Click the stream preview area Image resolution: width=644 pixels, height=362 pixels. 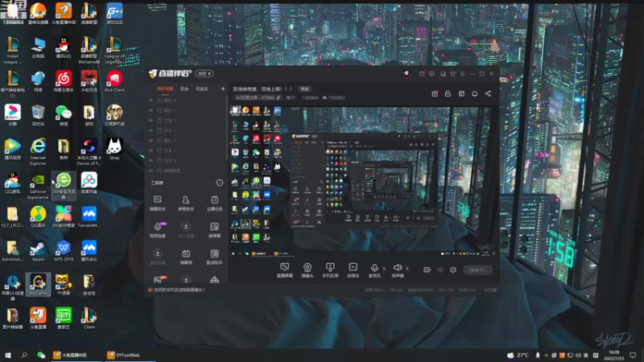(x=363, y=181)
